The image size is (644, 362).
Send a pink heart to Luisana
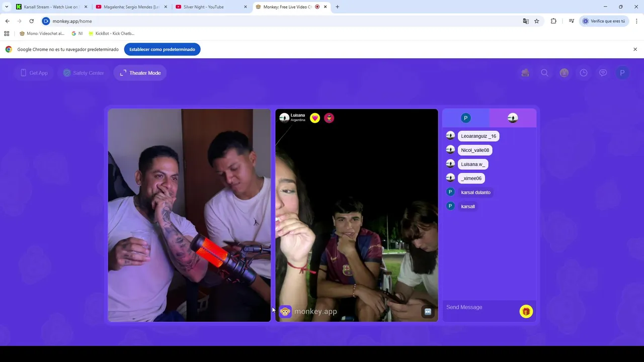tap(315, 118)
